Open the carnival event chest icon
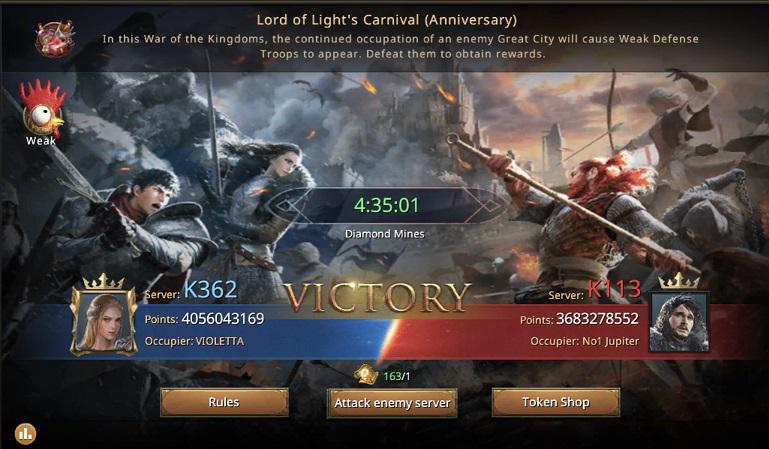The image size is (769, 449). pyautogui.click(x=55, y=38)
